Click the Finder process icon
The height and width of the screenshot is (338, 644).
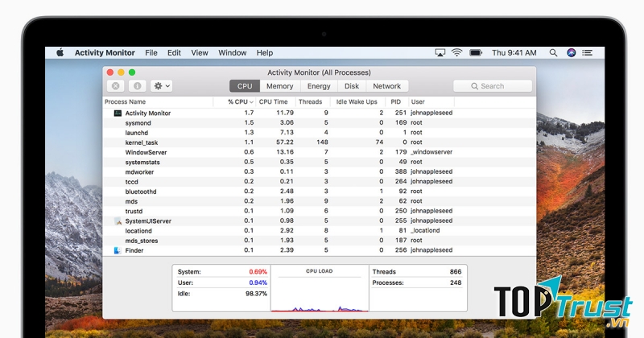point(118,250)
